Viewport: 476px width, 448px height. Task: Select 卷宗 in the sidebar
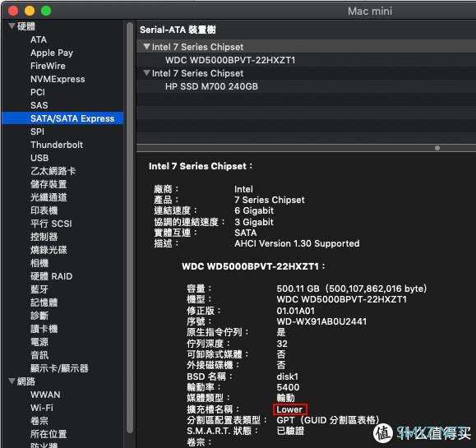coord(39,421)
